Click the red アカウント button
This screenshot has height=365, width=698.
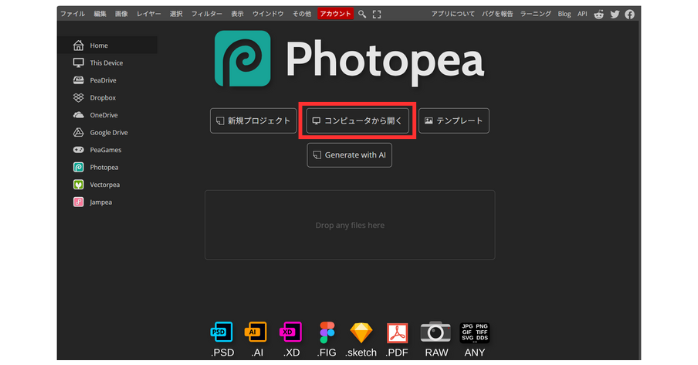pos(335,14)
